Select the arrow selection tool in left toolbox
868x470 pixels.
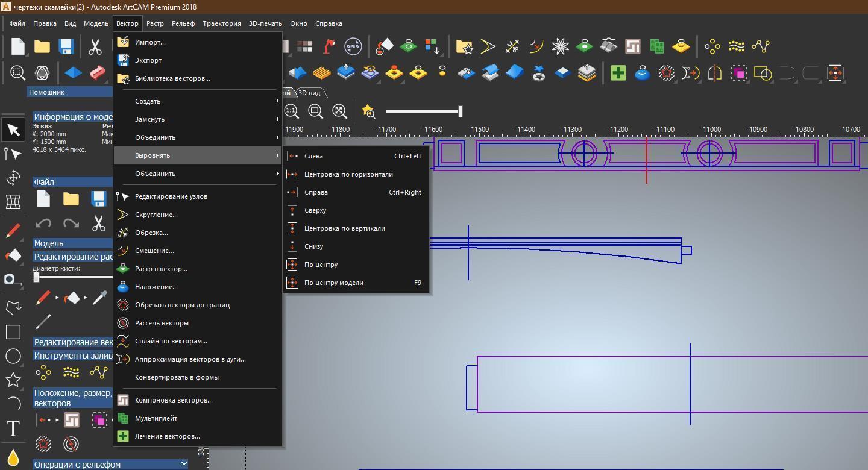coord(13,130)
